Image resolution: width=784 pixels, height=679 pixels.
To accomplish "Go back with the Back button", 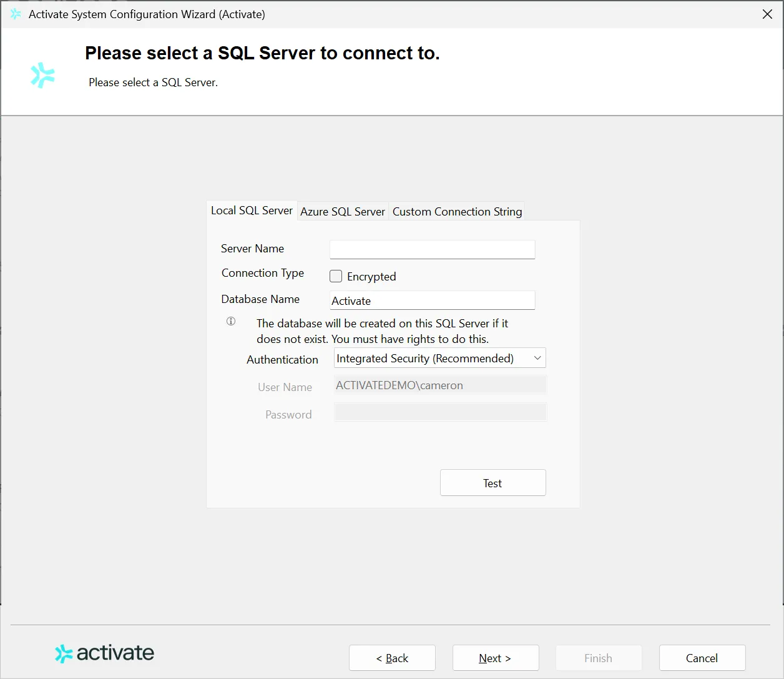I will click(x=392, y=658).
